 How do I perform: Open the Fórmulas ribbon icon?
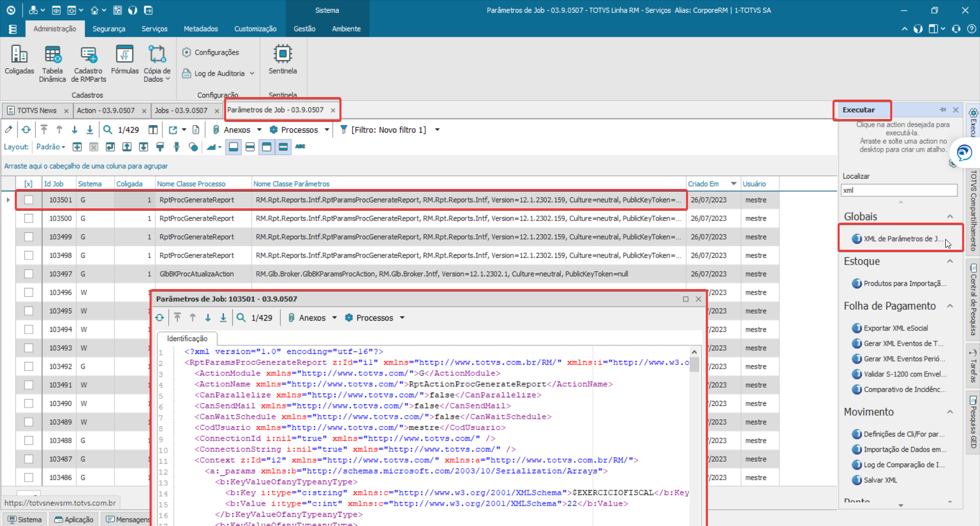click(x=125, y=60)
